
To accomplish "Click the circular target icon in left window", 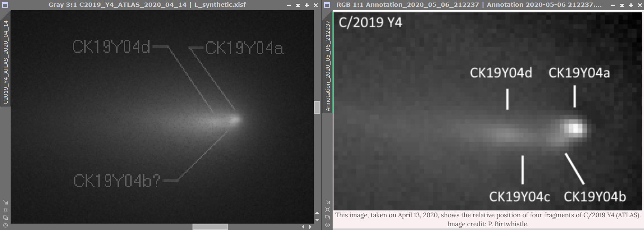I will point(5,225).
